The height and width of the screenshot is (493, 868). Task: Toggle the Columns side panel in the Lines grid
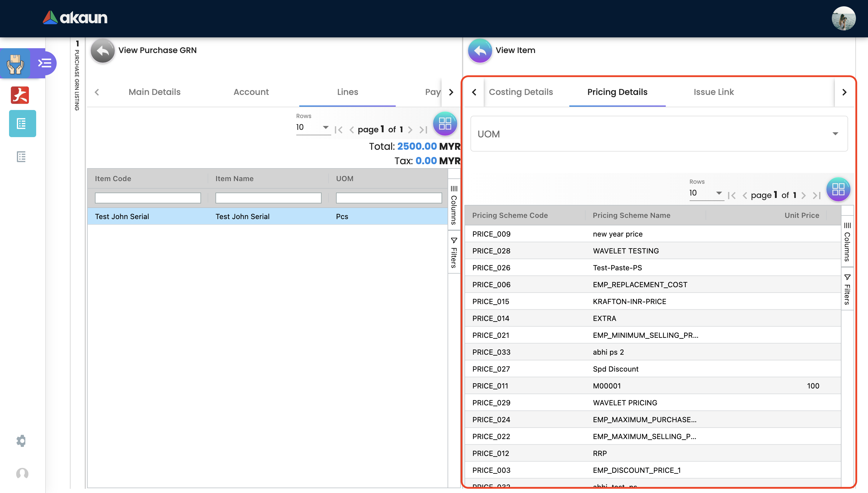tap(454, 205)
